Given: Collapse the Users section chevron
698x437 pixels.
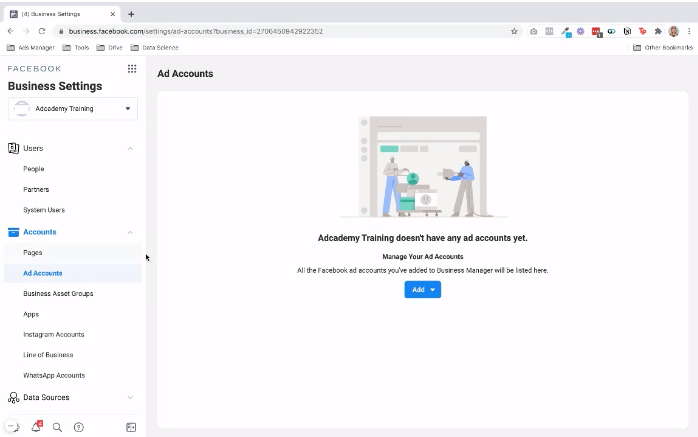Looking at the screenshot, I should coord(130,149).
